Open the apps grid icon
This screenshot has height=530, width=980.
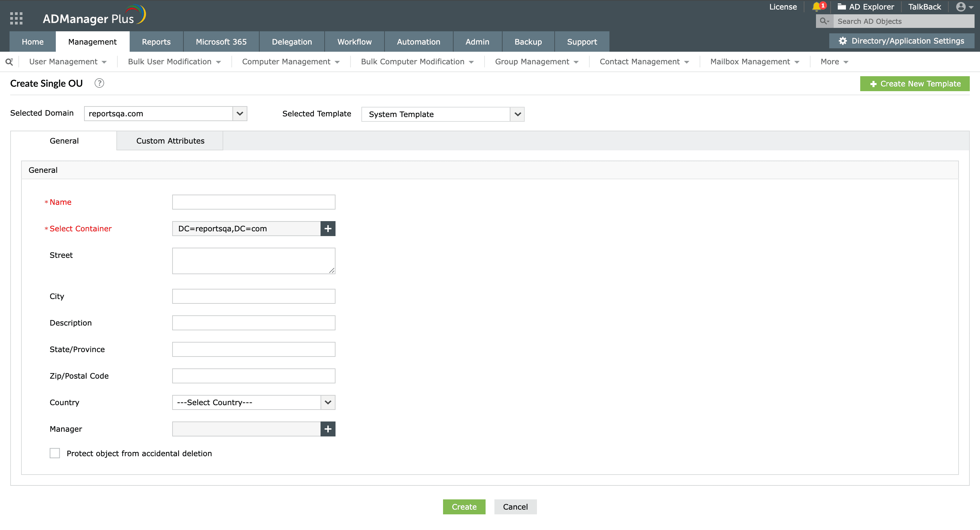tap(16, 18)
